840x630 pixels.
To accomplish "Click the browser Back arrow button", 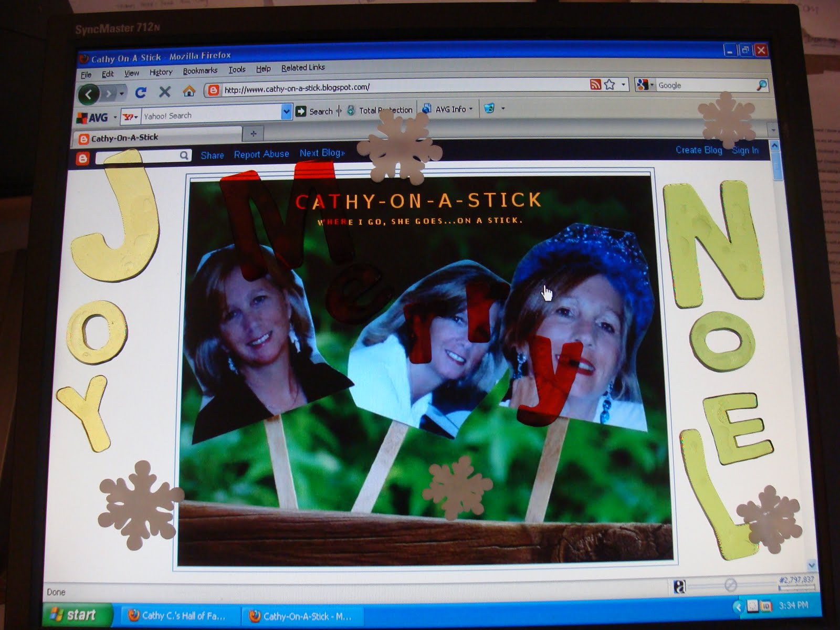I will pos(89,94).
